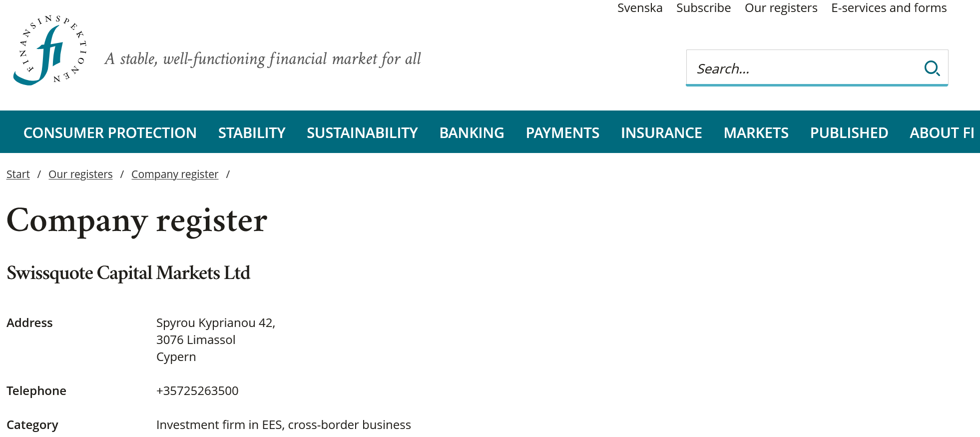Open the Payments section
Image resolution: width=980 pixels, height=437 pixels.
click(x=562, y=132)
